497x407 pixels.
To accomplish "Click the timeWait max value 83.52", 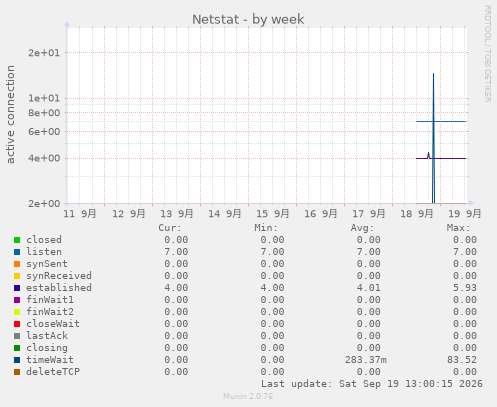I will click(462, 360).
